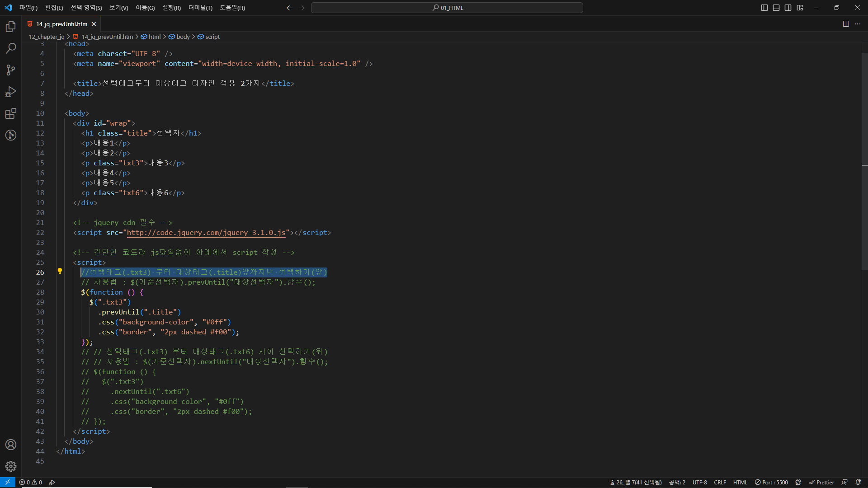Open the HTML language mode selector
The width and height of the screenshot is (868, 488).
(x=740, y=482)
